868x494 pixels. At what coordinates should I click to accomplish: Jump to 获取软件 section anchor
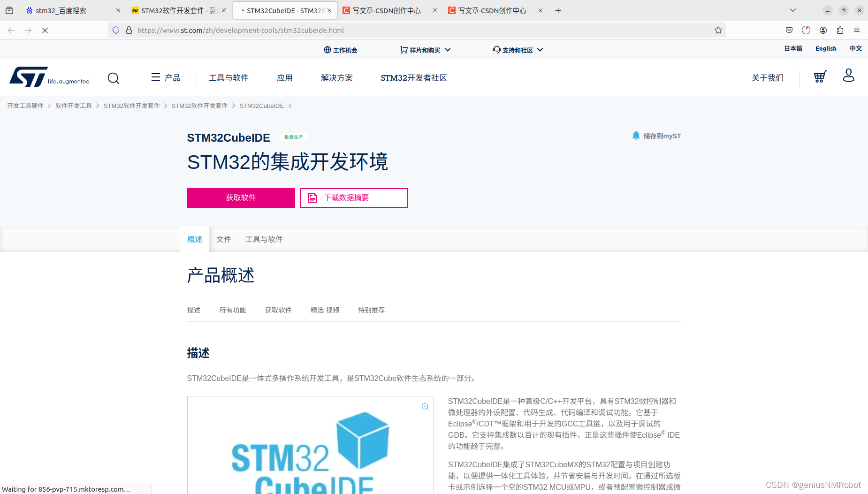(278, 310)
